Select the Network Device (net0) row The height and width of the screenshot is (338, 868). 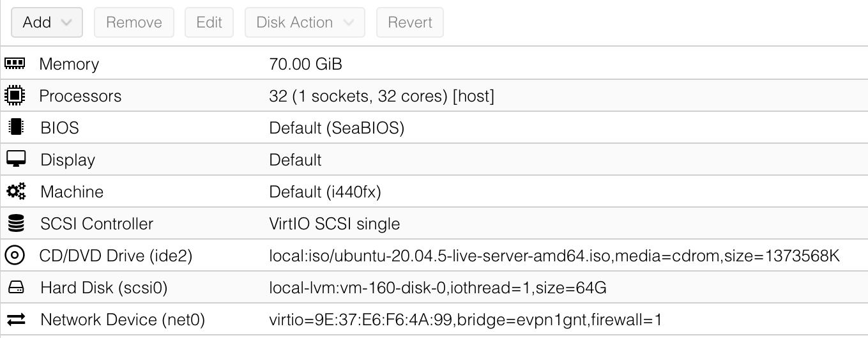pyautogui.click(x=123, y=319)
